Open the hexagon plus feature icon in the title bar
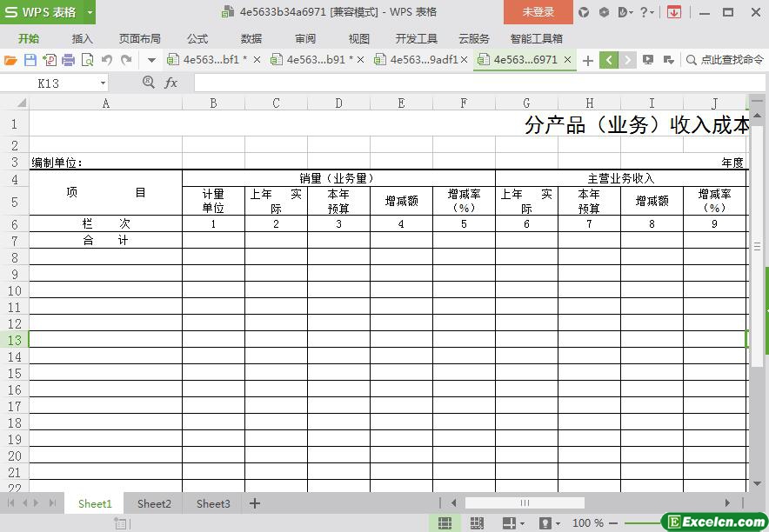Screen dimensions: 769x532 click(x=604, y=12)
